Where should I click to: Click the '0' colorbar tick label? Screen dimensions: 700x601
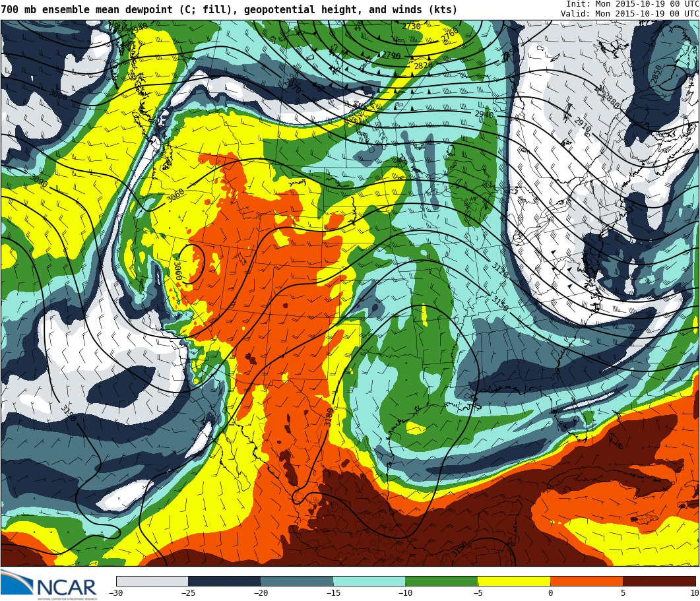click(550, 593)
